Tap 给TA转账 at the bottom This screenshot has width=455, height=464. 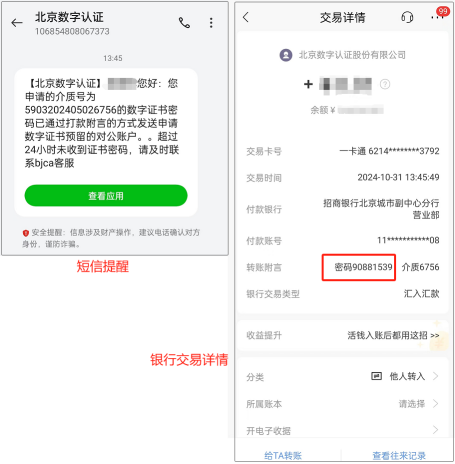[x=283, y=455]
